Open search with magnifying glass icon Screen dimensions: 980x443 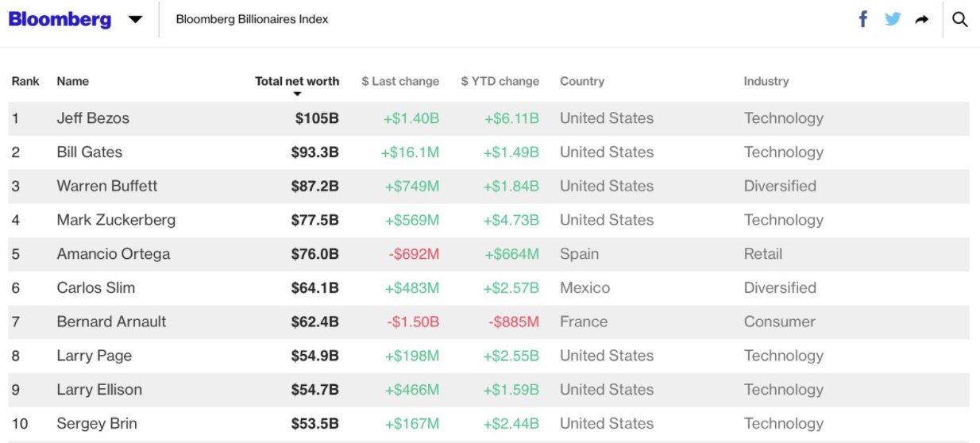point(959,19)
